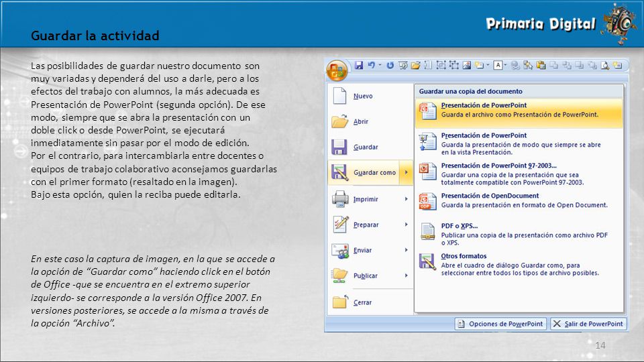
Task: Click the Undo arrow icon
Action: tap(371, 65)
